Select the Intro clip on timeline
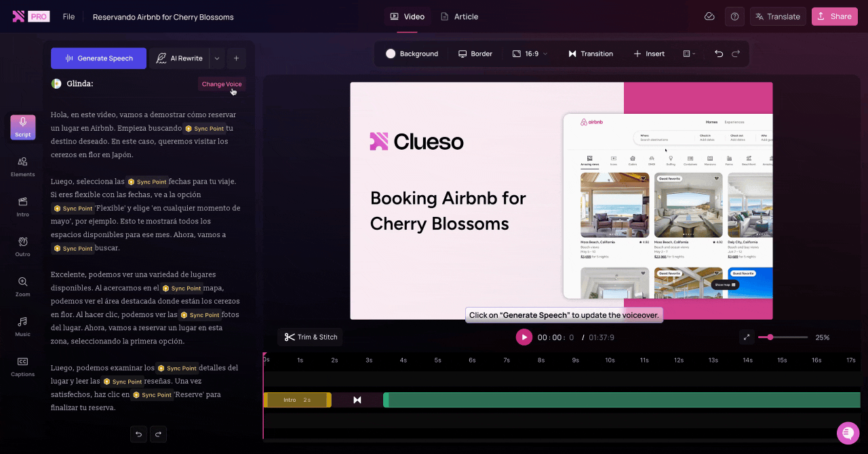This screenshot has height=454, width=868. tap(297, 400)
